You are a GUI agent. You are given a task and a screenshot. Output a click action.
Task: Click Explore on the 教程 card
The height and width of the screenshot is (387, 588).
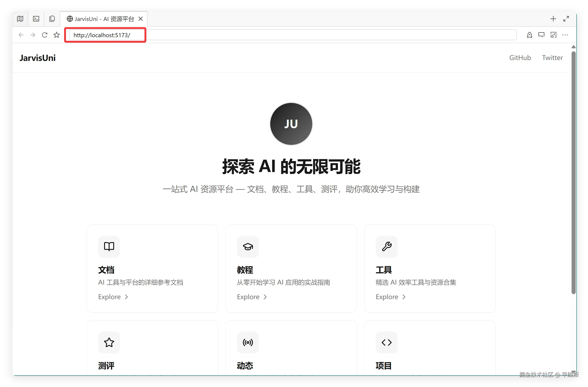click(252, 297)
